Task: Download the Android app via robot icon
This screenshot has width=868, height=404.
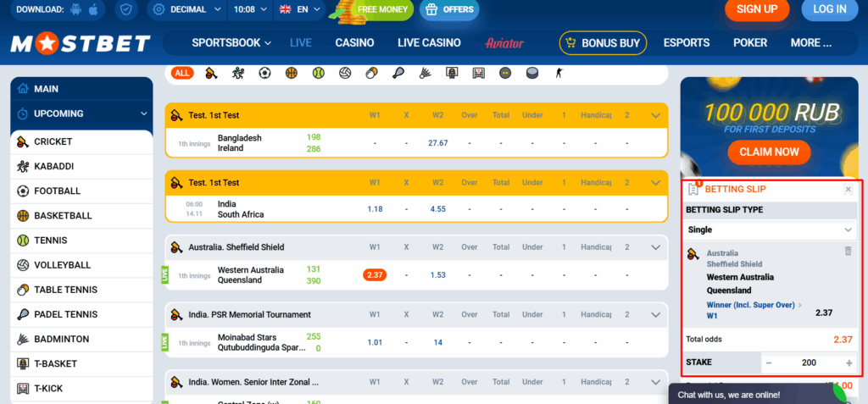Action: 75,9
